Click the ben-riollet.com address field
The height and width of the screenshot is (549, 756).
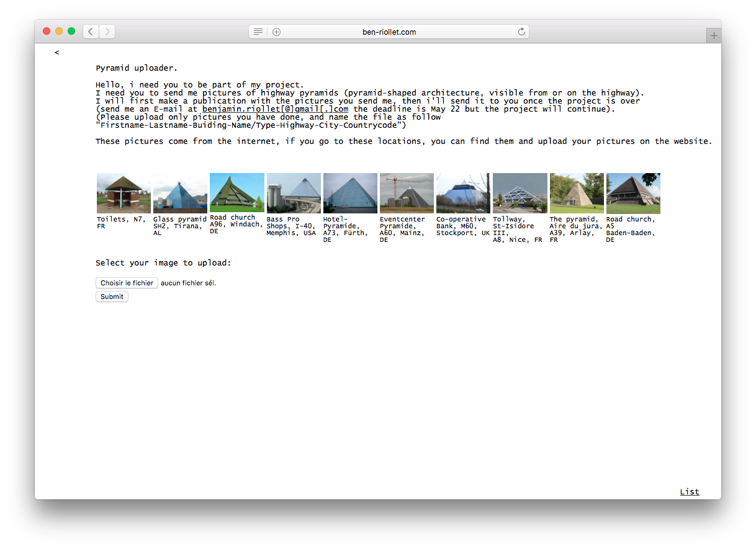[389, 32]
